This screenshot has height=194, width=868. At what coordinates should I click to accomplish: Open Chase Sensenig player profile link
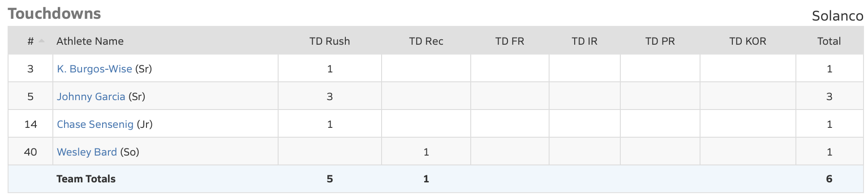pos(95,124)
